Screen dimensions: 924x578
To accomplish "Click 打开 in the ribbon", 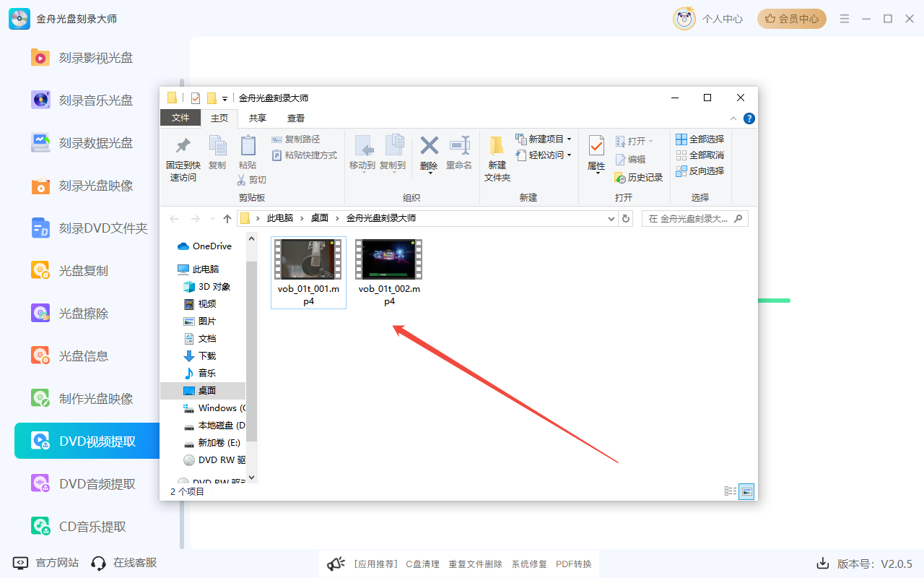I will point(634,141).
